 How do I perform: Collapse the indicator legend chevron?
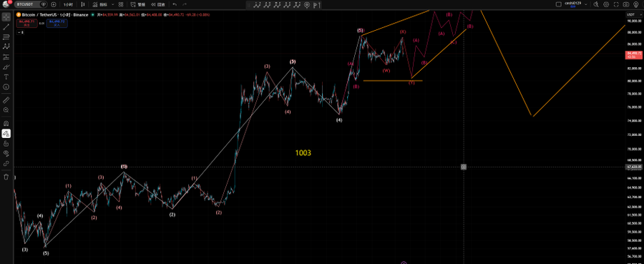click(20, 32)
